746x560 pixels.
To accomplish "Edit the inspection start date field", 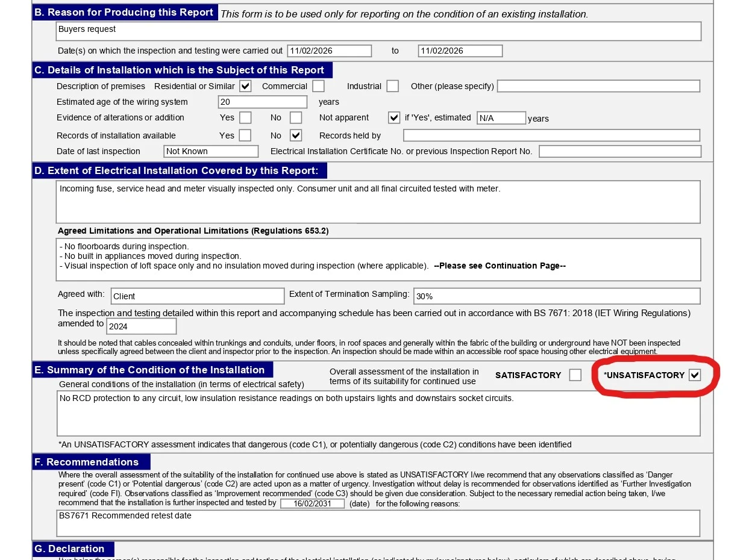I will (x=329, y=51).
